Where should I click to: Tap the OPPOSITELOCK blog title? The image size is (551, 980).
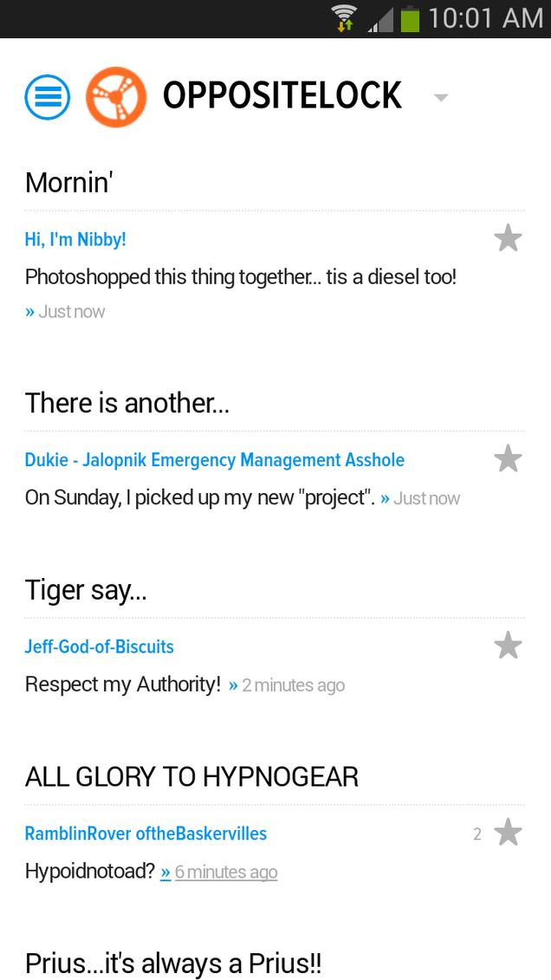[282, 96]
